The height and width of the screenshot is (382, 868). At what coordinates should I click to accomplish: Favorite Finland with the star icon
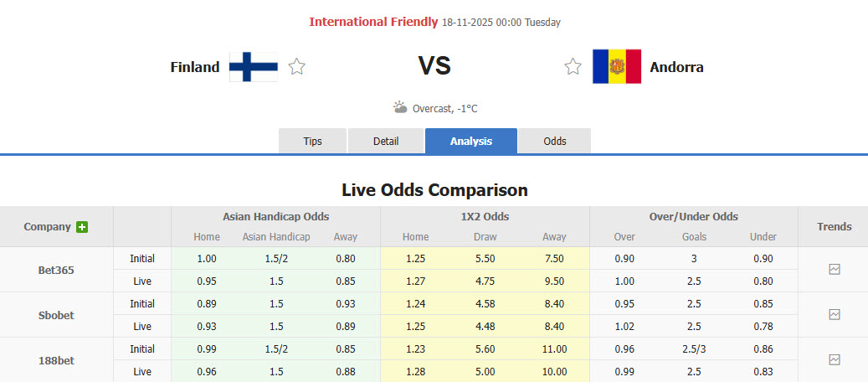coord(296,67)
